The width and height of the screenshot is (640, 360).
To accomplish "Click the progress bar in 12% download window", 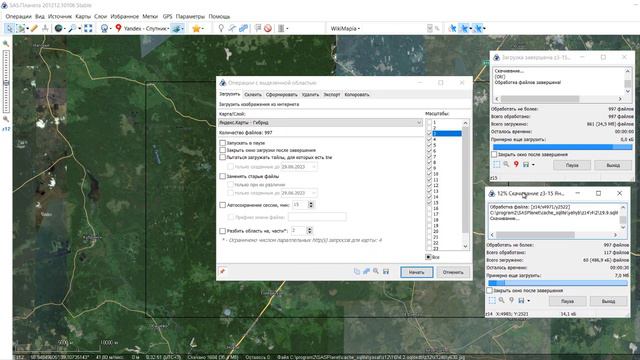I will tap(558, 283).
